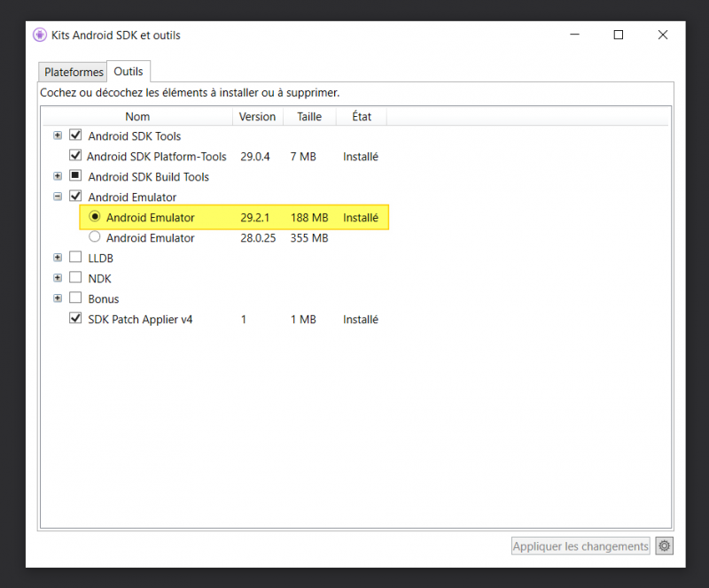Check the Bonus checkbox
Image resolution: width=709 pixels, height=588 pixels.
(x=75, y=298)
